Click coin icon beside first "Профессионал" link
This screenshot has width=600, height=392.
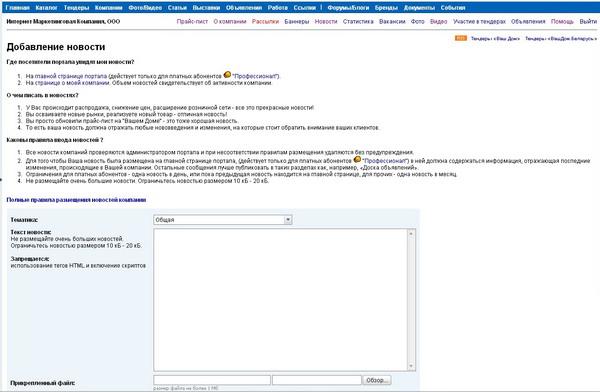[227, 74]
